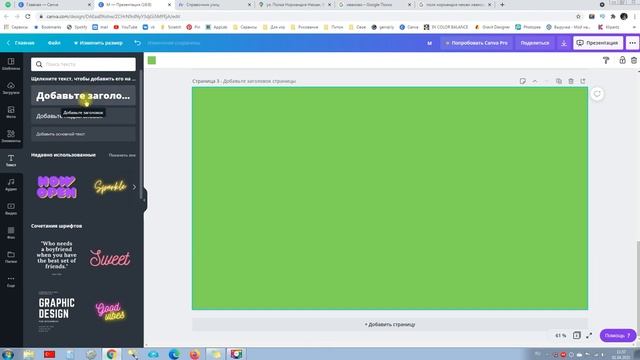Open the Uploads tab in the side rail
The width and height of the screenshot is (640, 360).
[x=11, y=87]
